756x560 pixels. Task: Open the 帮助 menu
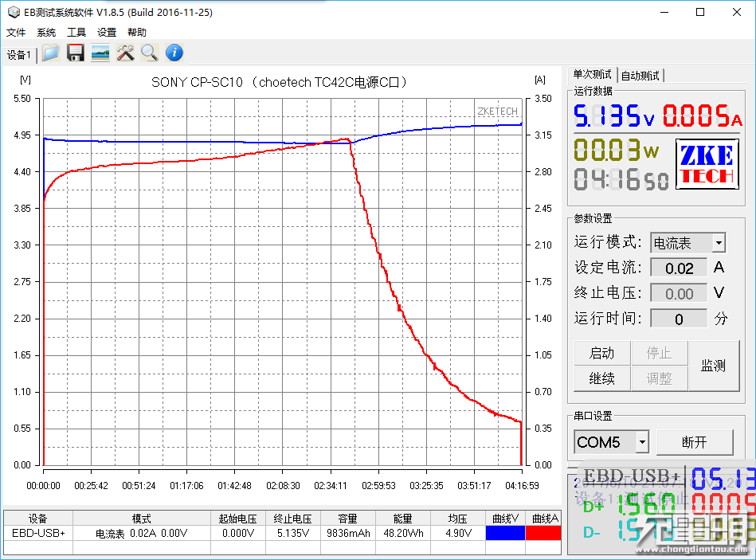click(137, 33)
